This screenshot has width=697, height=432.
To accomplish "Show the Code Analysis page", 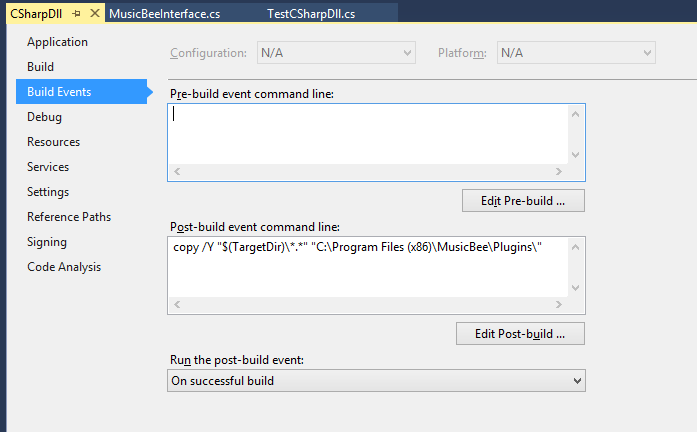I will [64, 267].
